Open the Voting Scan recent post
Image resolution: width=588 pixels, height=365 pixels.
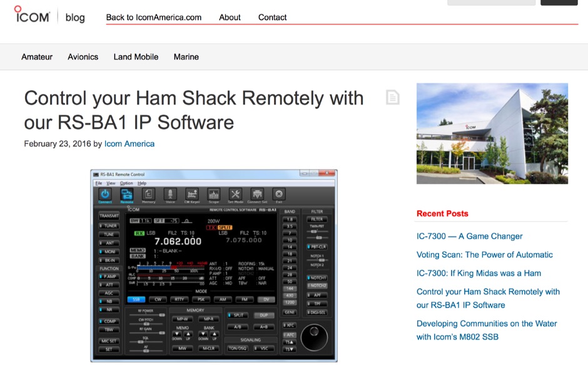(x=484, y=255)
